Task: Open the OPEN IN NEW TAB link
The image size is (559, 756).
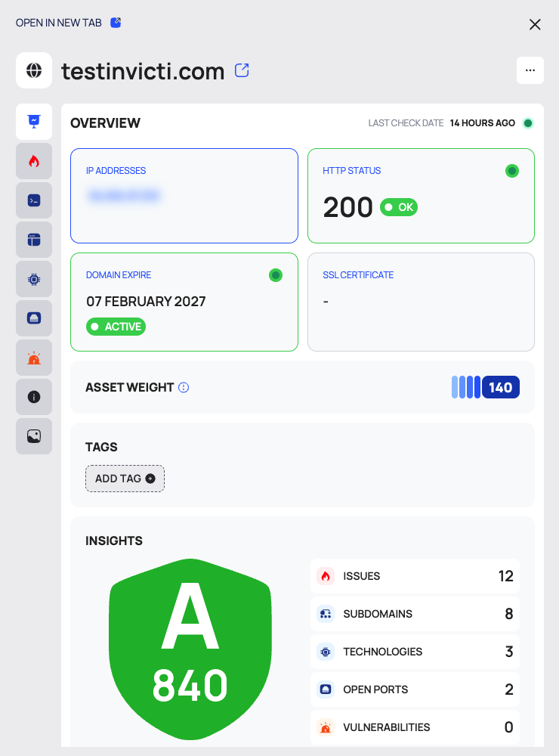Action: pos(59,23)
